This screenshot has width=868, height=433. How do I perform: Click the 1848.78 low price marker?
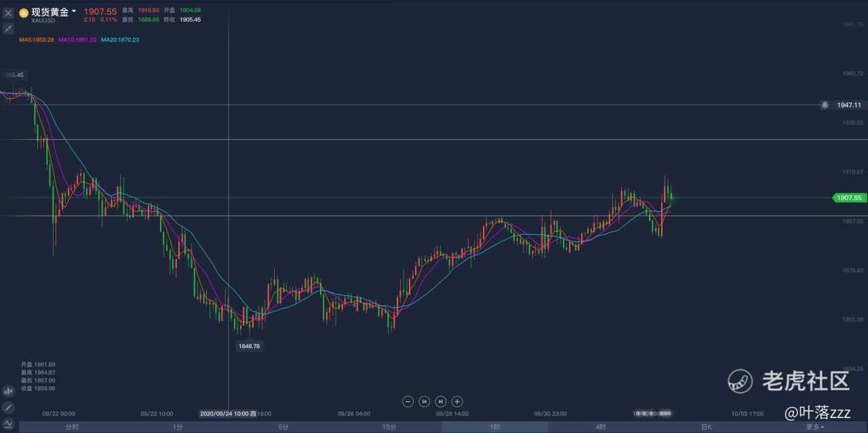click(x=250, y=346)
